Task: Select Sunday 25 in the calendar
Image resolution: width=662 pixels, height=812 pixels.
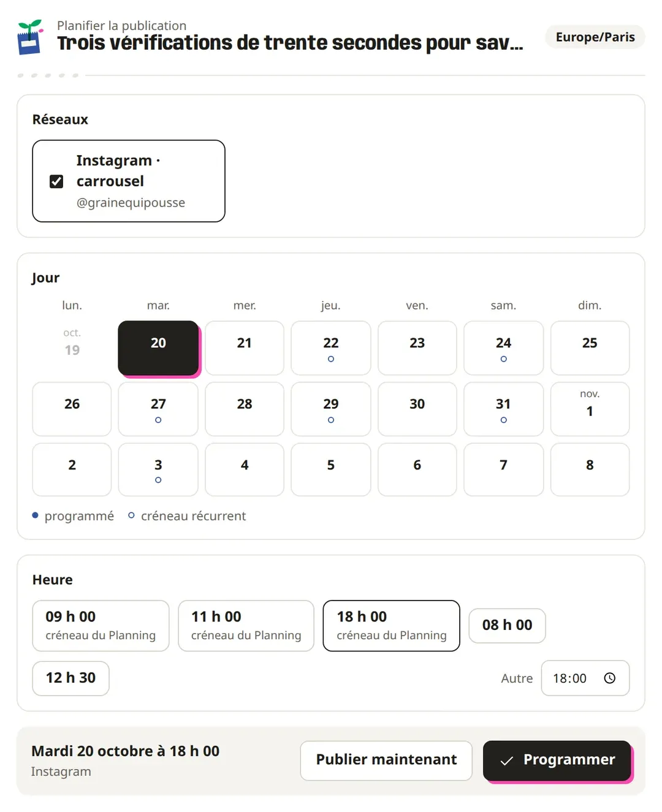Action: [x=590, y=347]
